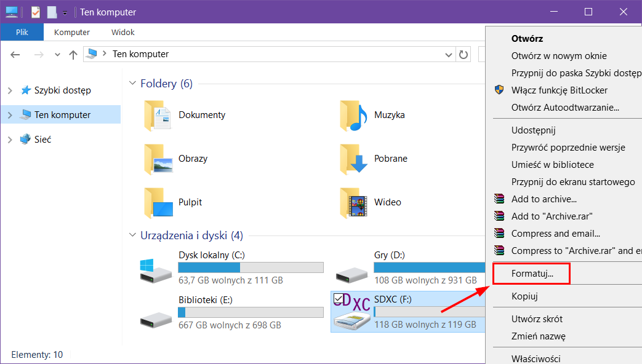Screen dimensions: 642x364
Task: Go back with the left arrow button
Action: (15, 54)
